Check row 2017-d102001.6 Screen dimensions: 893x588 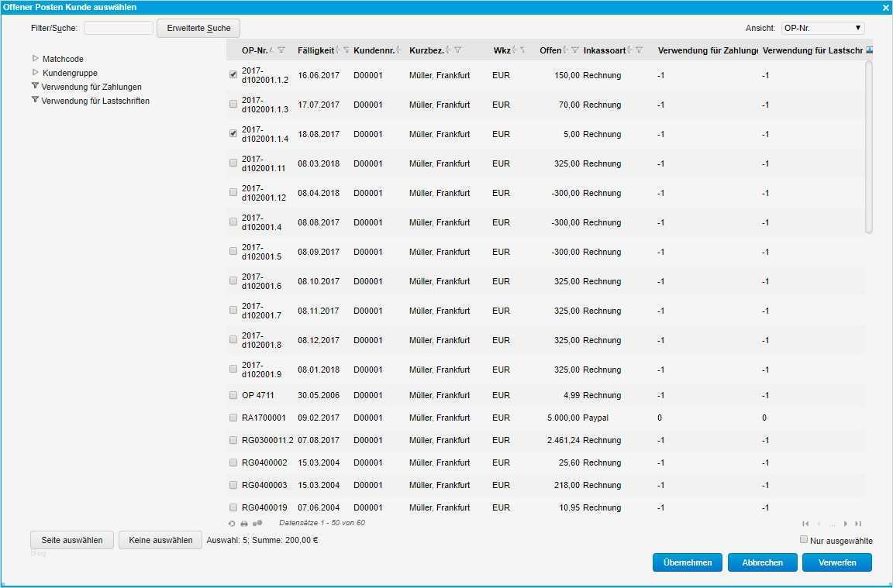pyautogui.click(x=233, y=280)
